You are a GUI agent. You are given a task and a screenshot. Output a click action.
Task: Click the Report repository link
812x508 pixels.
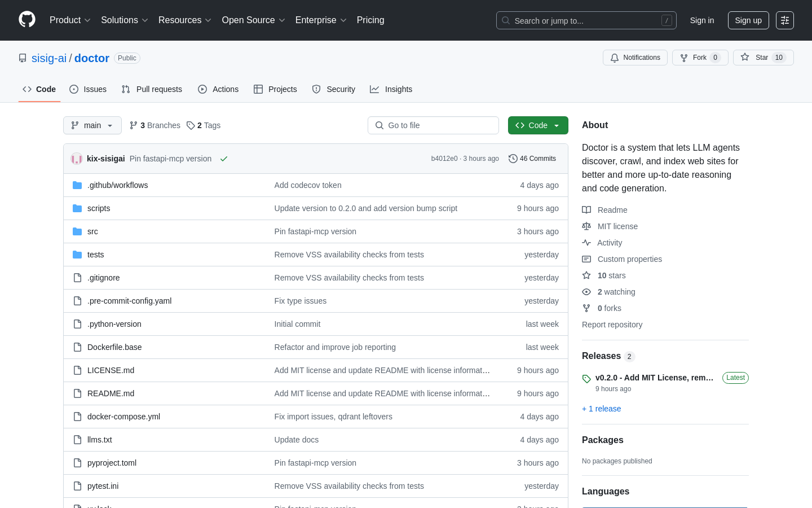(x=612, y=325)
